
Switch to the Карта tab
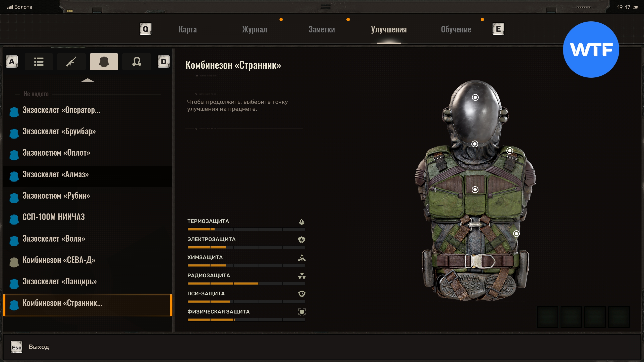(x=188, y=29)
